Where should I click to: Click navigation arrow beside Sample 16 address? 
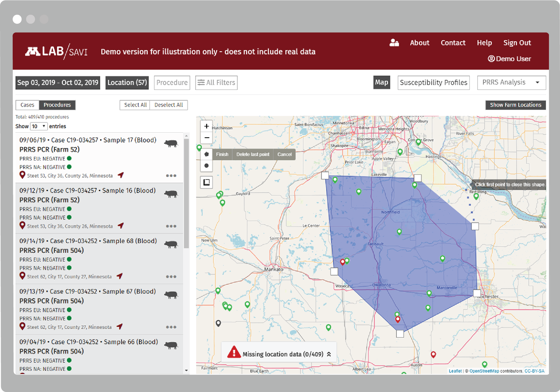coord(121,226)
